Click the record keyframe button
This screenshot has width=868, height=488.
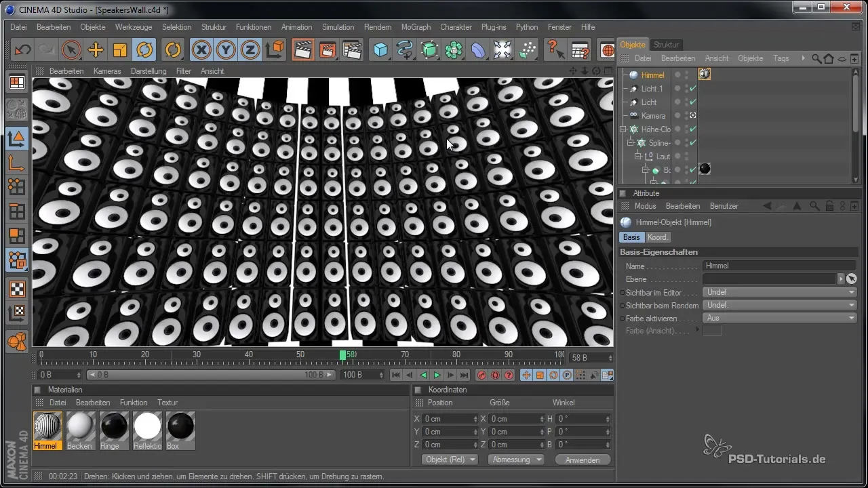tap(482, 375)
